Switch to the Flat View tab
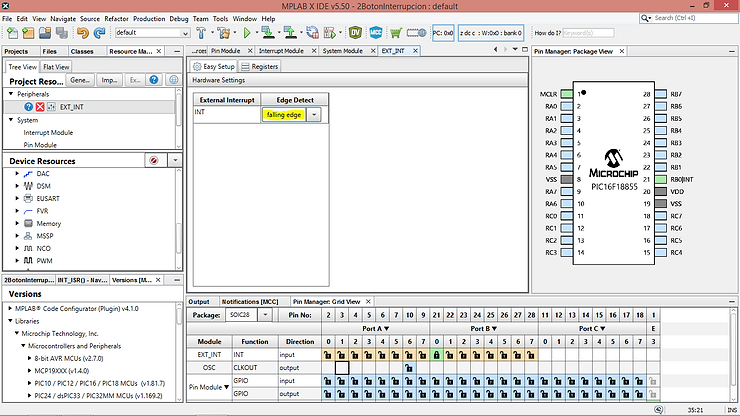 pyautogui.click(x=56, y=67)
